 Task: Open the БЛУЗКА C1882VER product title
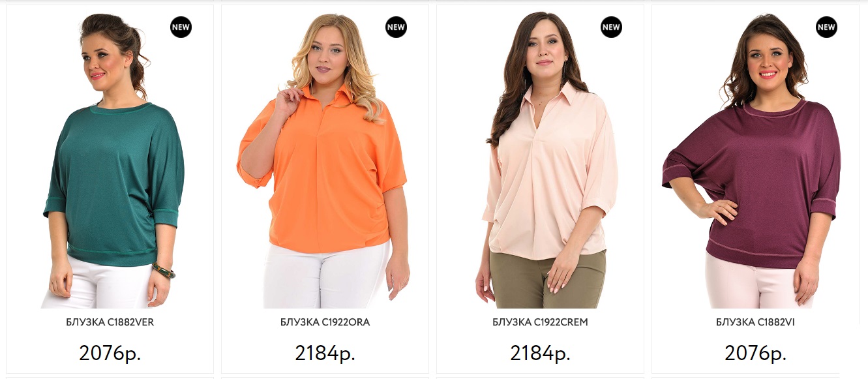110,322
